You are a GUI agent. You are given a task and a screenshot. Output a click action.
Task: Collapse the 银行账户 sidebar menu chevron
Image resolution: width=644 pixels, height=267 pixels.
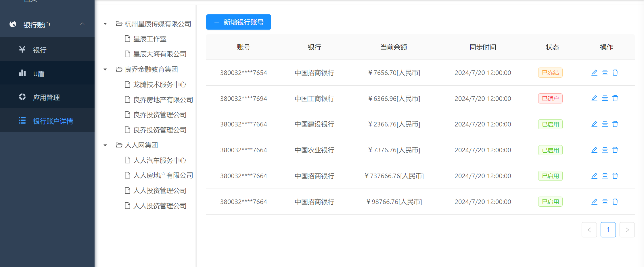(x=82, y=24)
